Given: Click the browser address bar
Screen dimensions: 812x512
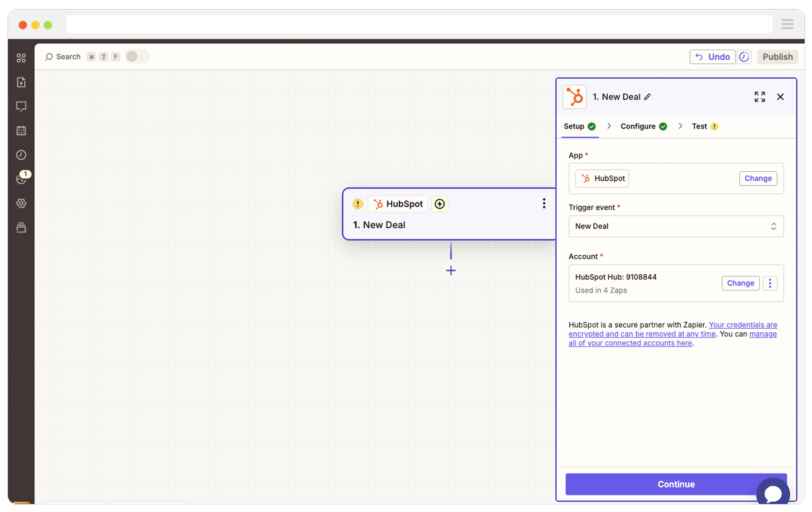Looking at the screenshot, I should (419, 24).
